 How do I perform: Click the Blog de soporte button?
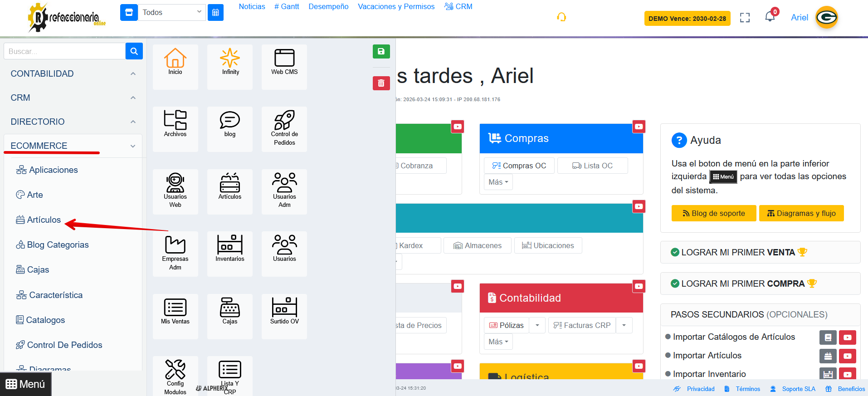[x=714, y=213]
